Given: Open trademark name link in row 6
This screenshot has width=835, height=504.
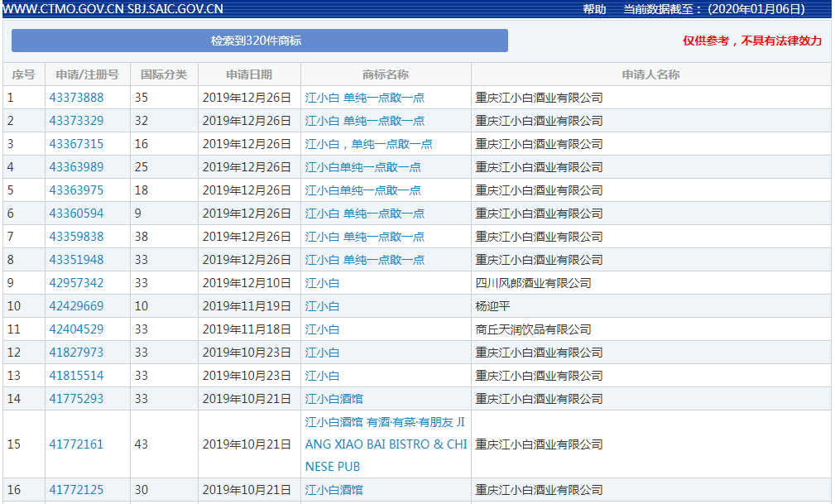Looking at the screenshot, I should (x=365, y=214).
